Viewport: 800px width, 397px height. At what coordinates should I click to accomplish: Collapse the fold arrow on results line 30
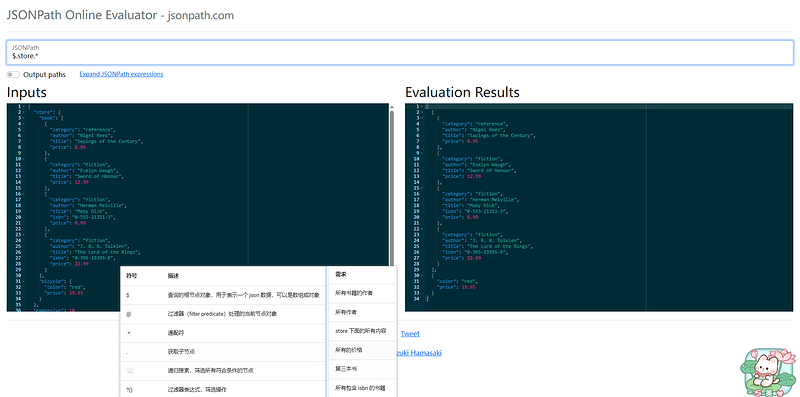[x=422, y=276]
